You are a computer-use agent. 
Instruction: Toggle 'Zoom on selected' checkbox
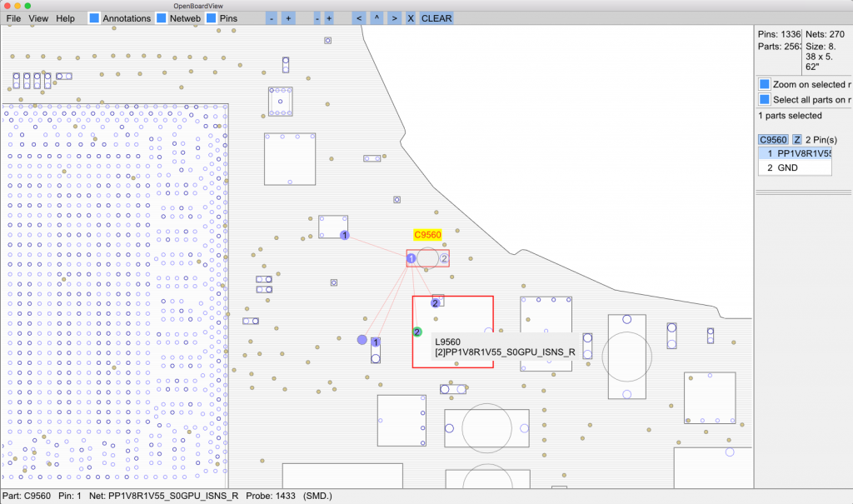tap(764, 85)
